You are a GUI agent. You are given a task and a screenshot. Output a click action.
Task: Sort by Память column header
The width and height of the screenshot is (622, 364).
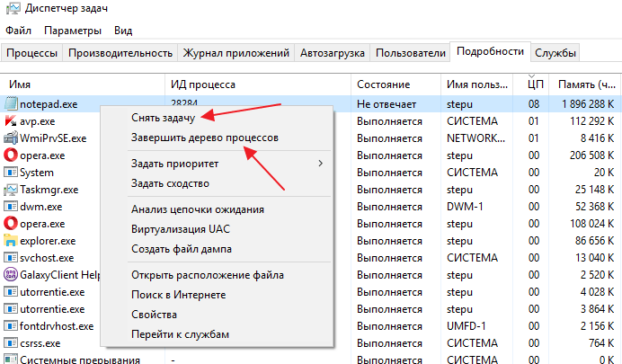[x=586, y=84]
